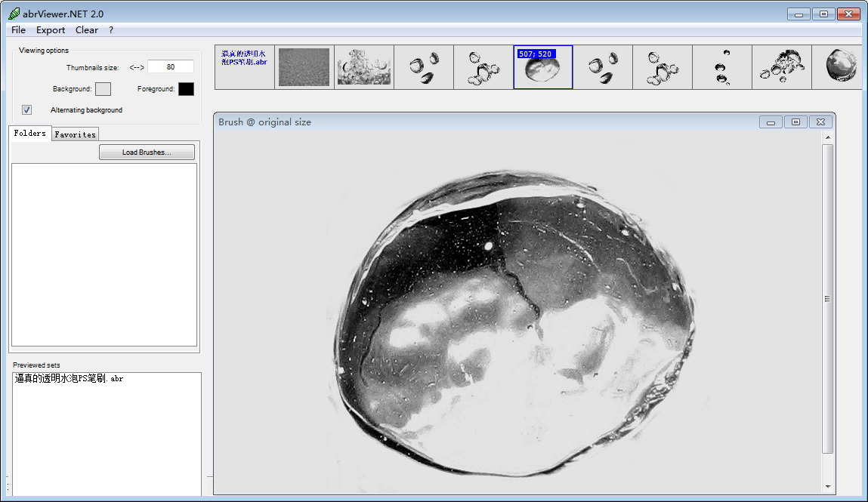The width and height of the screenshot is (868, 502).
Task: Switch to the Favorites tab
Action: (76, 134)
